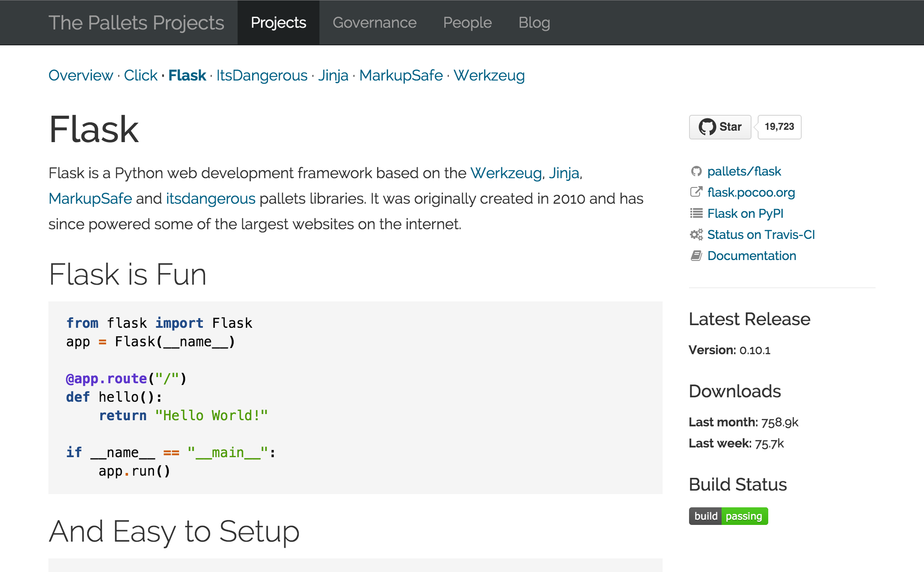The image size is (924, 572).
Task: Click the 'from flask import Flask' code line
Action: (159, 323)
